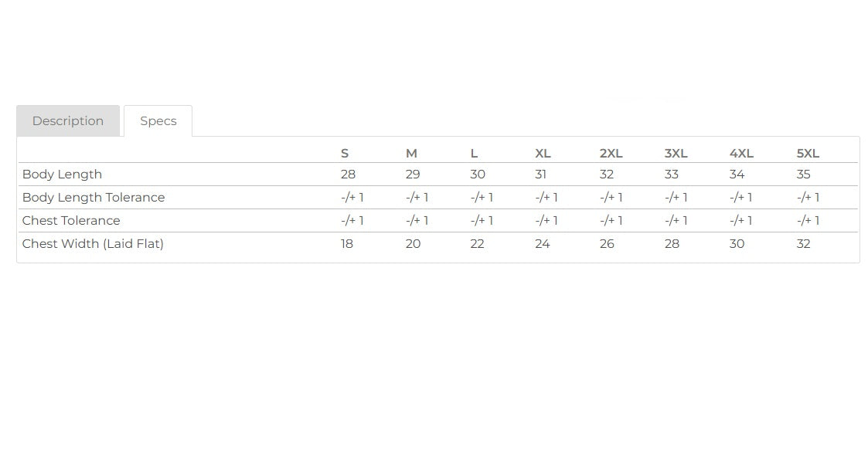The height and width of the screenshot is (451, 868).
Task: Click the M size column header
Action: [x=411, y=153]
